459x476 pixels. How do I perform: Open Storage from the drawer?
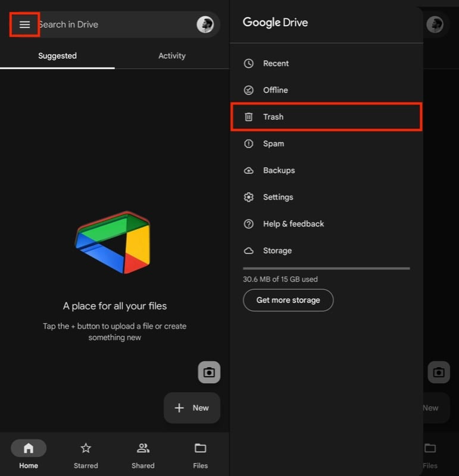[327, 250]
